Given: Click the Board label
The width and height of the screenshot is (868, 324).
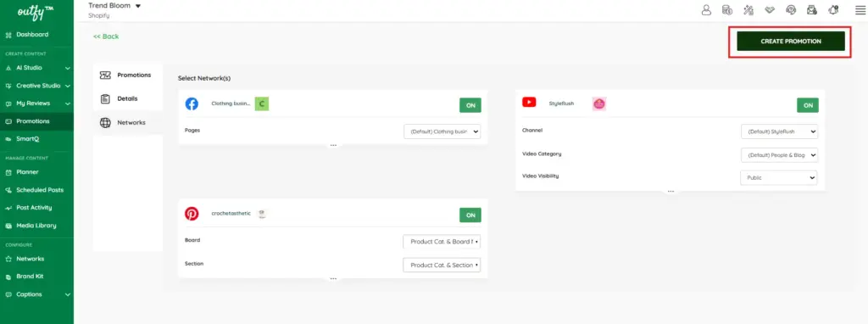Looking at the screenshot, I should coord(192,240).
